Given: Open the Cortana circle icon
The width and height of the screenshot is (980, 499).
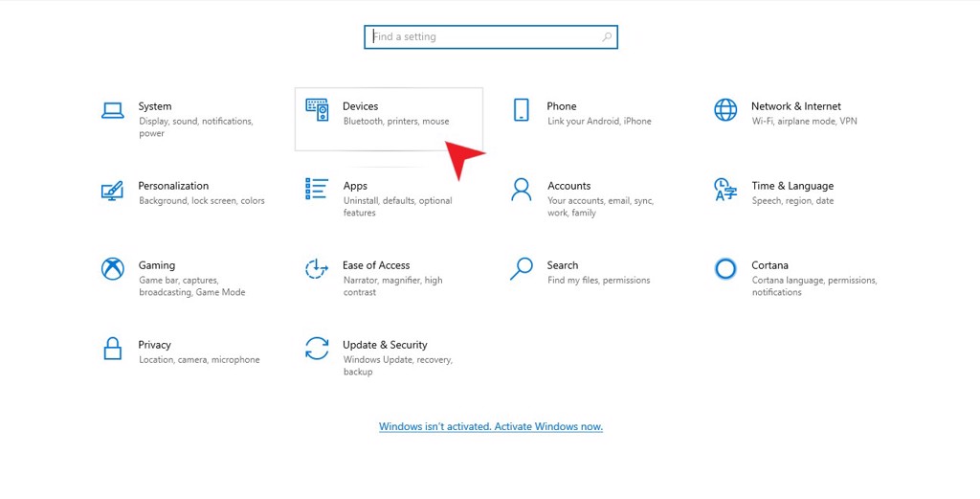Looking at the screenshot, I should [x=725, y=269].
